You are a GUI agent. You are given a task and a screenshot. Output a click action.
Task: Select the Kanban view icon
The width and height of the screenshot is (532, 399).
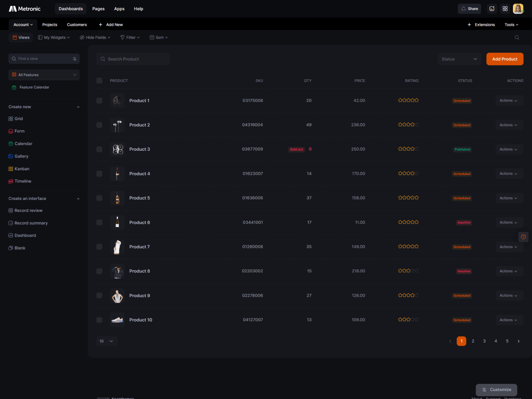[x=11, y=169]
